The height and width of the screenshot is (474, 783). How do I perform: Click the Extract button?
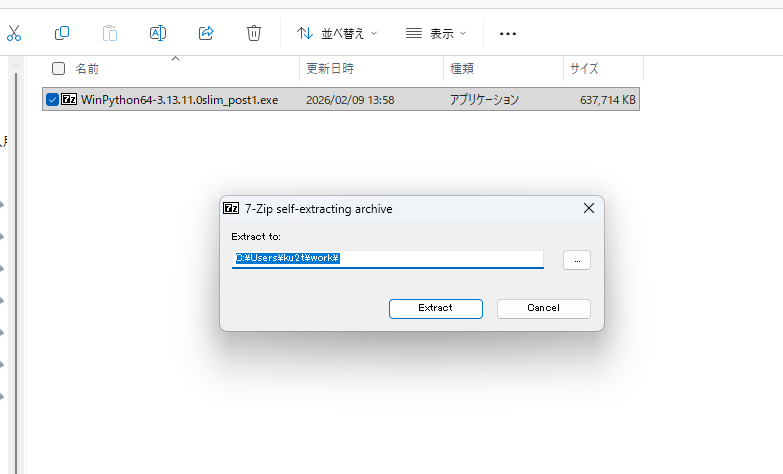[435, 308]
